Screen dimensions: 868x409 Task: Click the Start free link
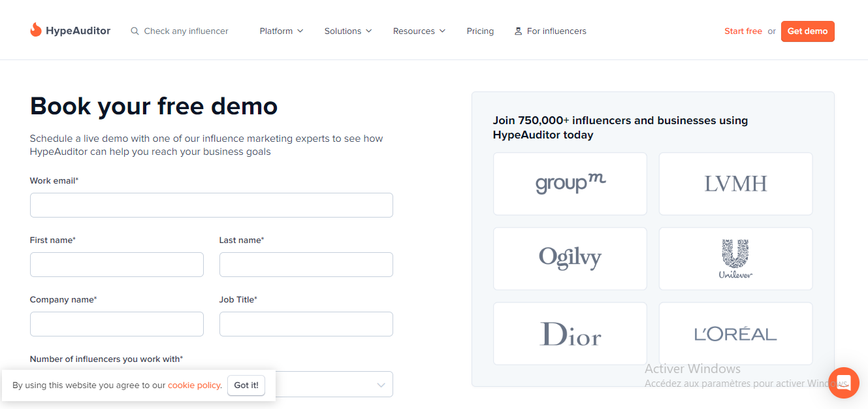pos(743,31)
